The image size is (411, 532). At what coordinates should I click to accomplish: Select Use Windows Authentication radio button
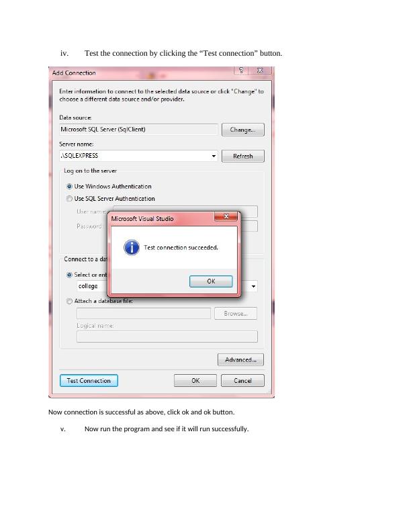coord(70,186)
